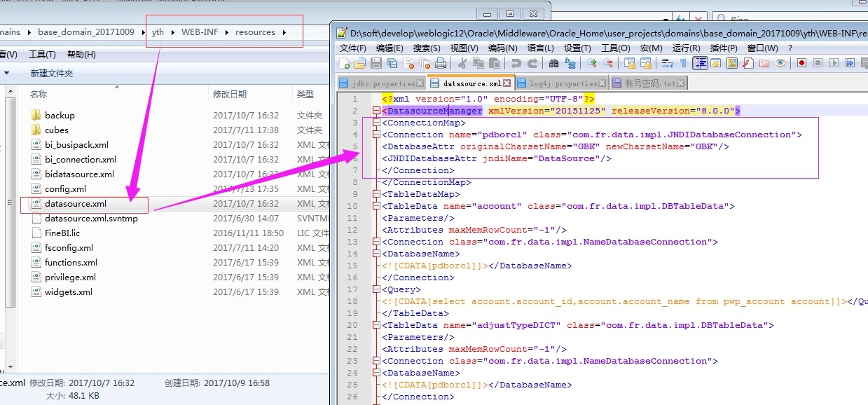Open the Document Map icon
Screen dimensions: 868x405
tap(731, 63)
